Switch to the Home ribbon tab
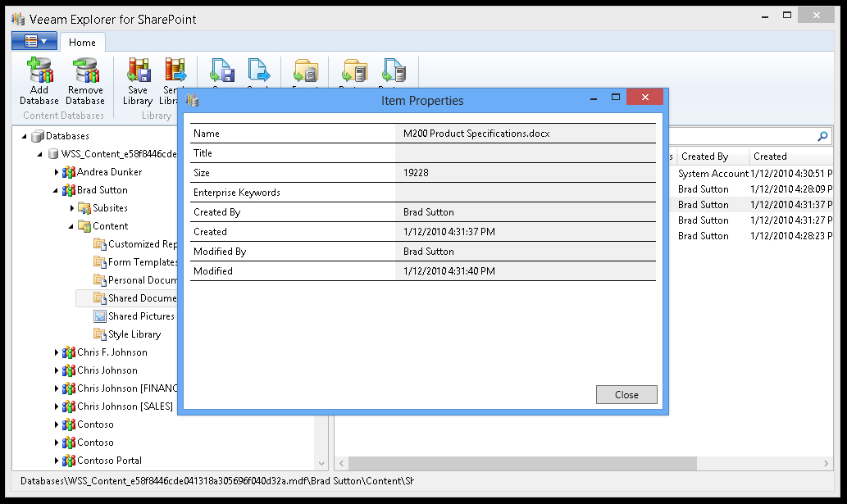Image resolution: width=847 pixels, height=504 pixels. 82,42
